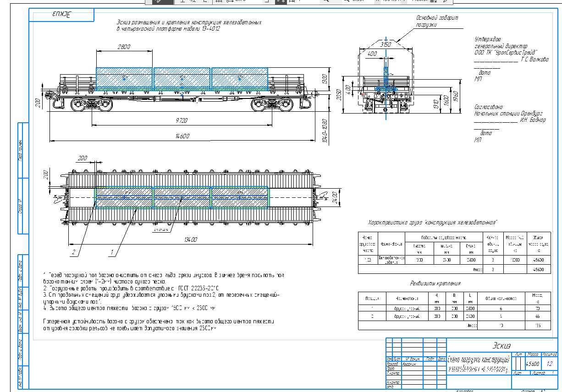Viewport: 562px width, 392px height.
Task: Click the scale value 1:2 in title block
Action: pyautogui.click(x=549, y=364)
